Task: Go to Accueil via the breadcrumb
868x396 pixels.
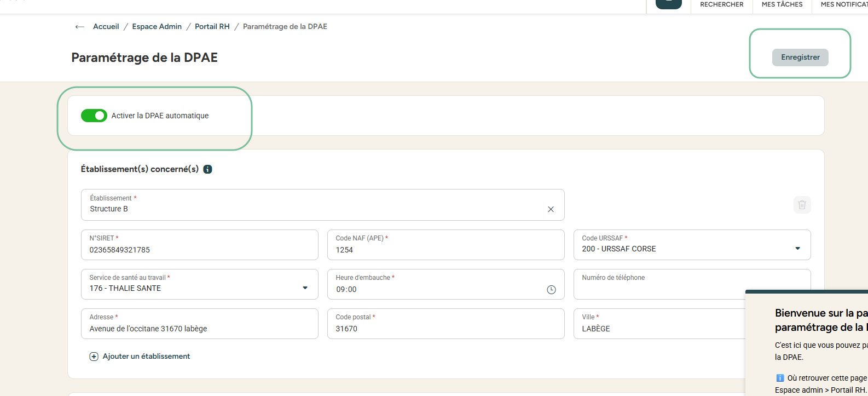Action: point(106,27)
